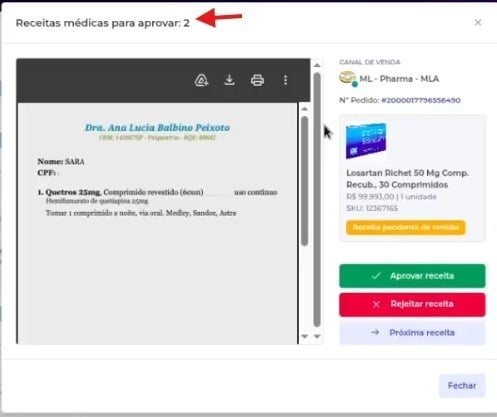Print the prescription document
497x418 pixels.
pyautogui.click(x=257, y=80)
